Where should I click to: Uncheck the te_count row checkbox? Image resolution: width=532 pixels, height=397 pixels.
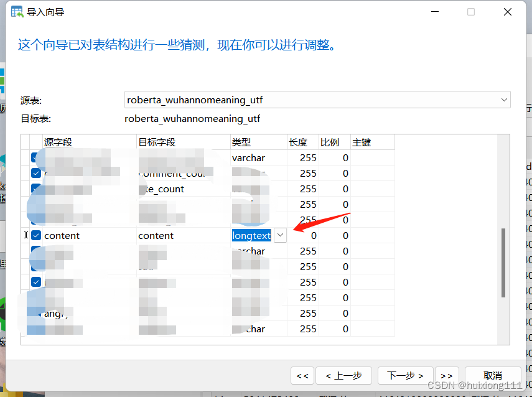coord(35,189)
